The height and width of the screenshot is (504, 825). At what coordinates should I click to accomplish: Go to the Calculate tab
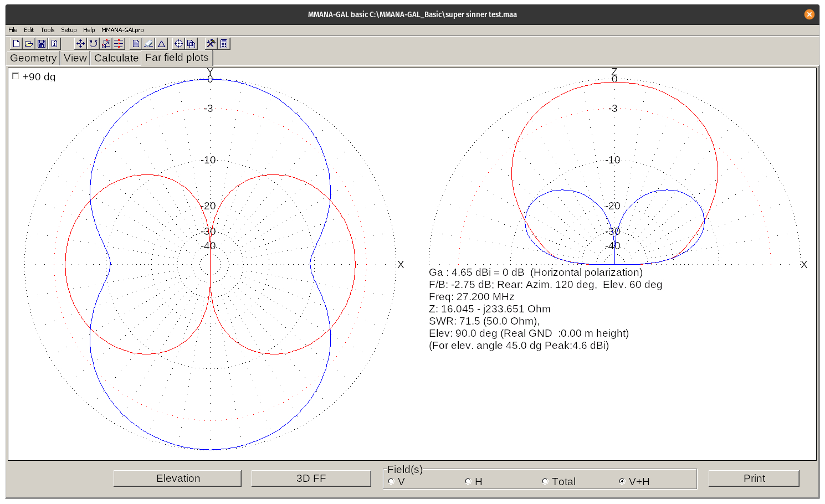point(116,58)
